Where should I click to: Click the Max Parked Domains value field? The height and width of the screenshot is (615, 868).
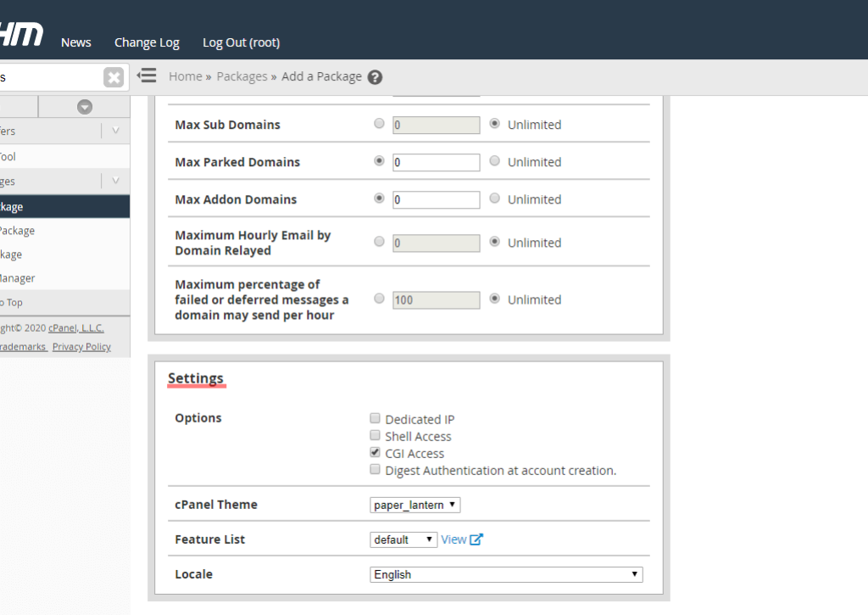tap(437, 162)
